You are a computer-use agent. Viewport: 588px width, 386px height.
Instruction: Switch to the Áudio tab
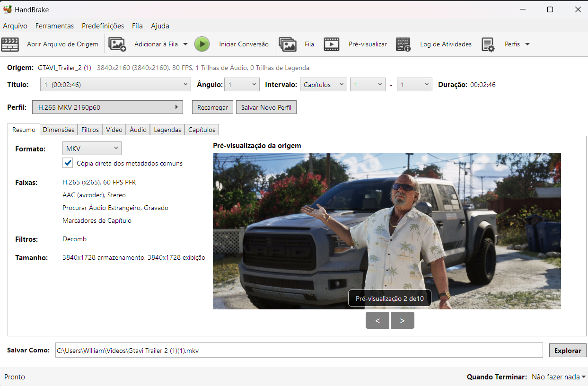[x=138, y=130]
